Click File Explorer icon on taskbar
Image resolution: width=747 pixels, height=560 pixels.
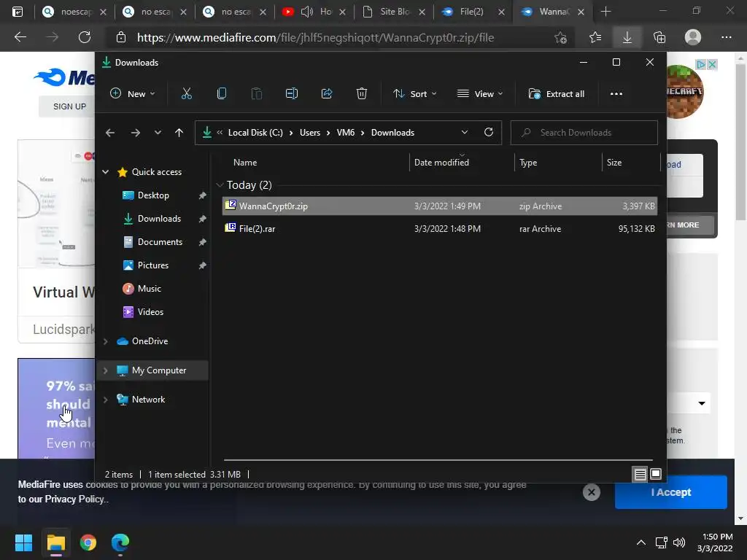click(x=55, y=542)
